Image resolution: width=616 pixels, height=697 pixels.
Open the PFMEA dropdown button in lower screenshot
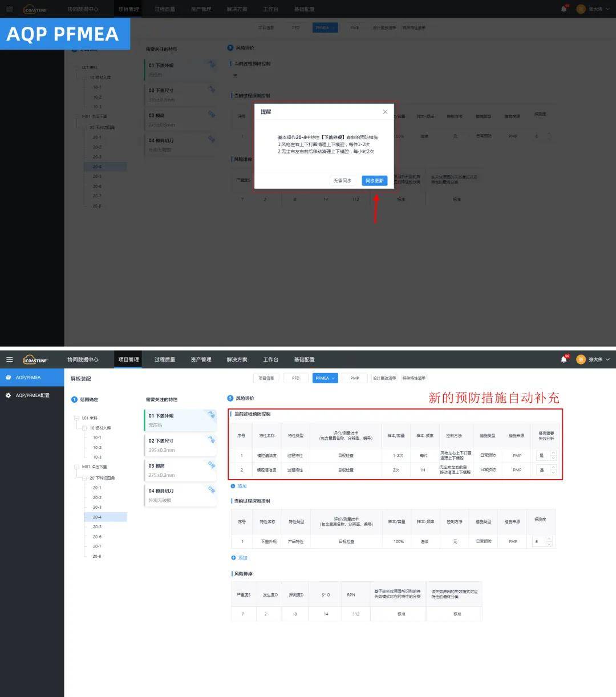tap(325, 378)
